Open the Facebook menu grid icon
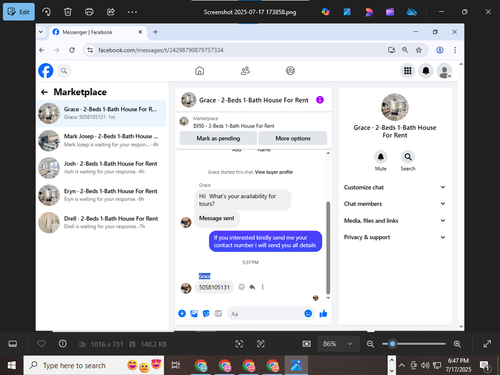500x375 pixels. point(408,71)
